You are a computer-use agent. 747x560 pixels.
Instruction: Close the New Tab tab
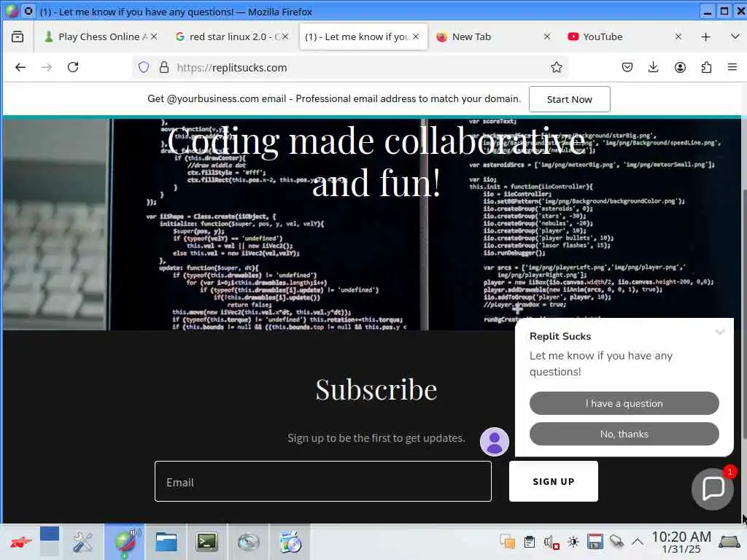tap(547, 36)
